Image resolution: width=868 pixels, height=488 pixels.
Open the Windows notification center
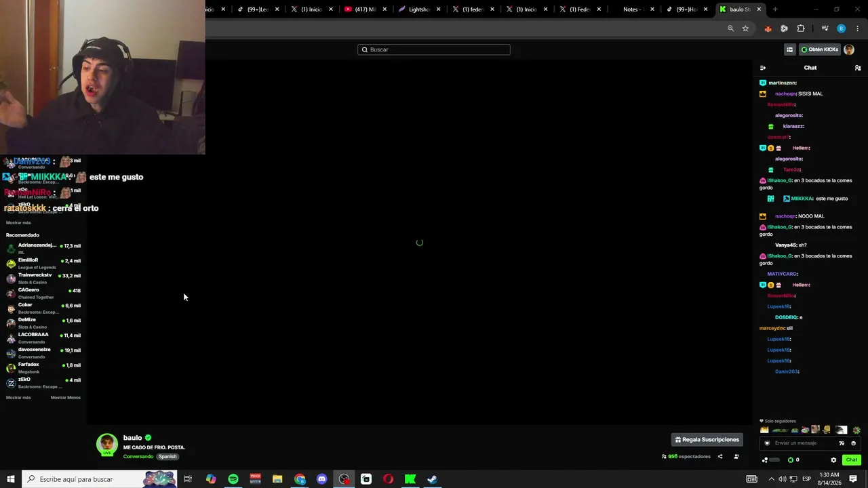853,479
